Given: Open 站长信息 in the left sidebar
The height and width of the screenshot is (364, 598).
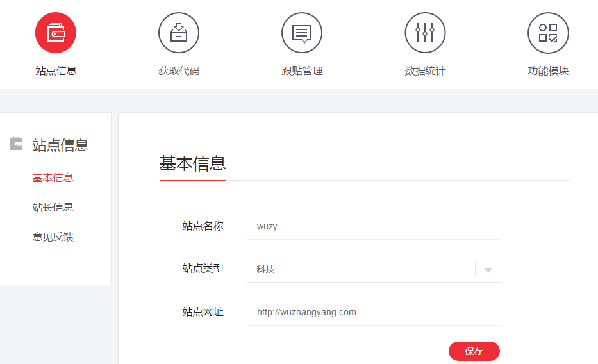Looking at the screenshot, I should (x=53, y=207).
